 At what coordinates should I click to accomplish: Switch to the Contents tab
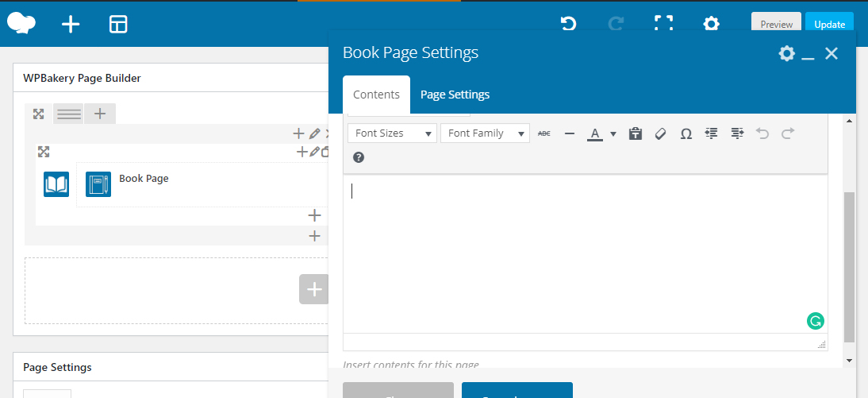(376, 95)
